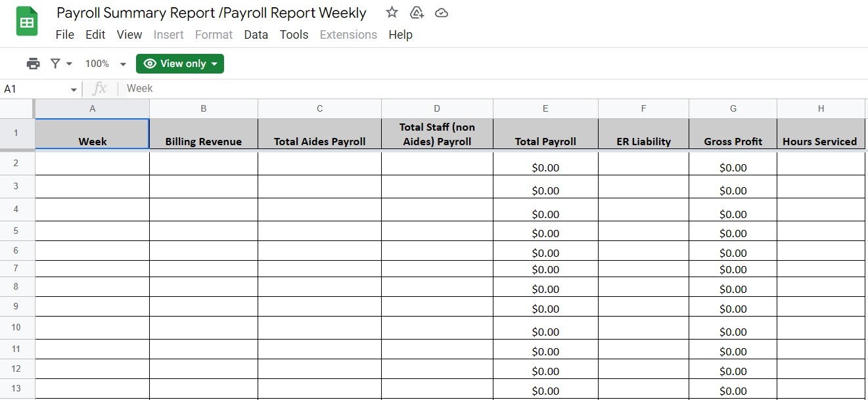Click the function (fx) icon
Viewport: 868px width, 400px height.
[99, 88]
